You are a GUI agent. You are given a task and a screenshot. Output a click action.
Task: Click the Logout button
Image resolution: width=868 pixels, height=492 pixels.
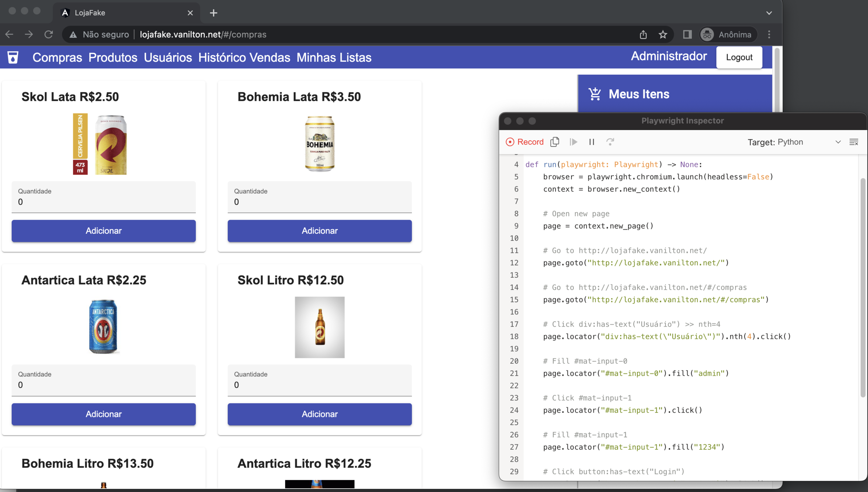tap(739, 57)
